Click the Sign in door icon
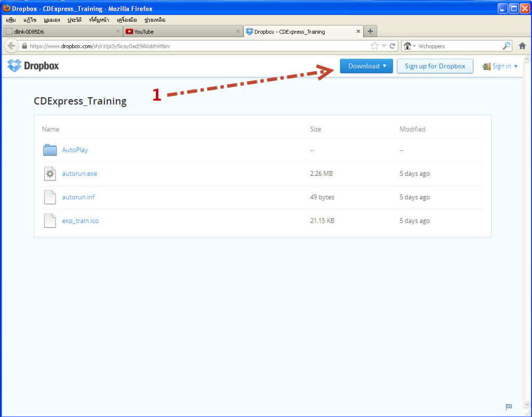 (x=486, y=66)
